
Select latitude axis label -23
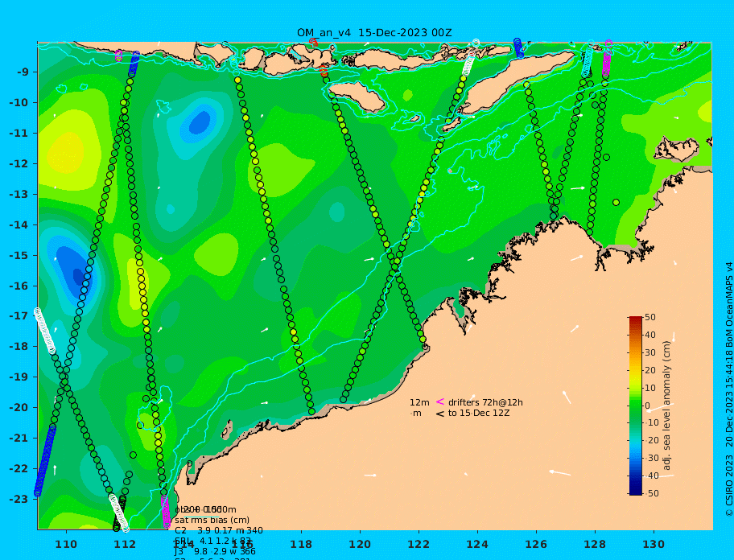click(x=20, y=499)
